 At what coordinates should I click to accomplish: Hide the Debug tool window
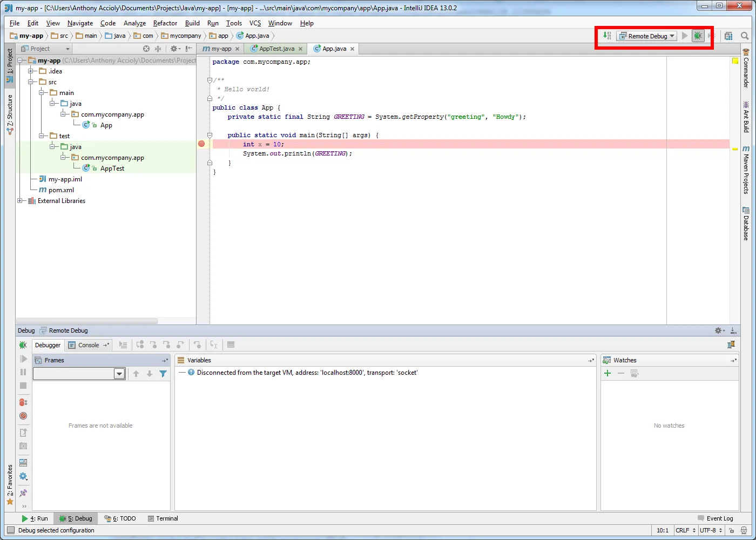[733, 330]
